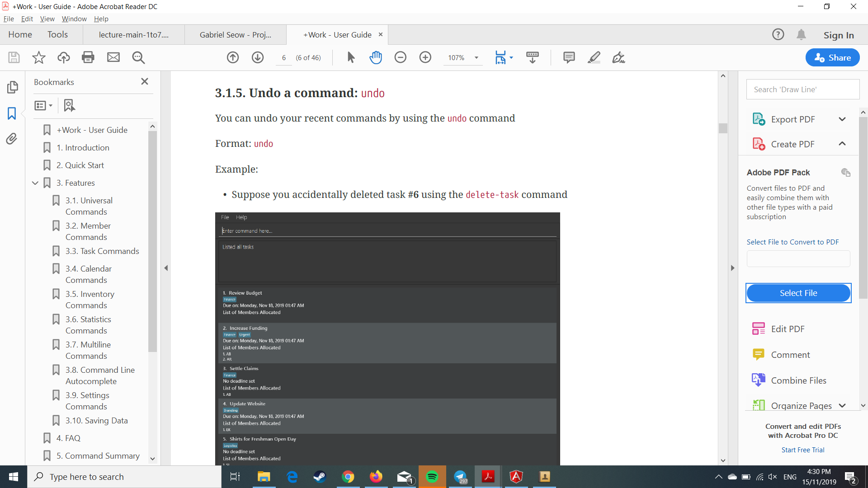Open the zoom level dropdown
The image size is (868, 488).
476,58
